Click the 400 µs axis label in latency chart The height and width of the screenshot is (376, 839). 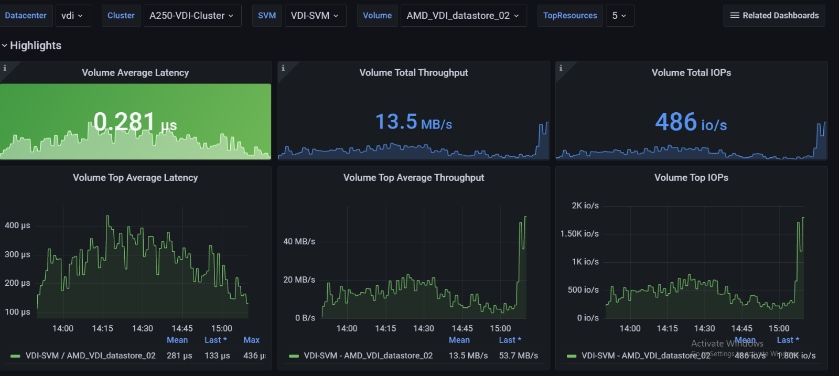(x=17, y=225)
